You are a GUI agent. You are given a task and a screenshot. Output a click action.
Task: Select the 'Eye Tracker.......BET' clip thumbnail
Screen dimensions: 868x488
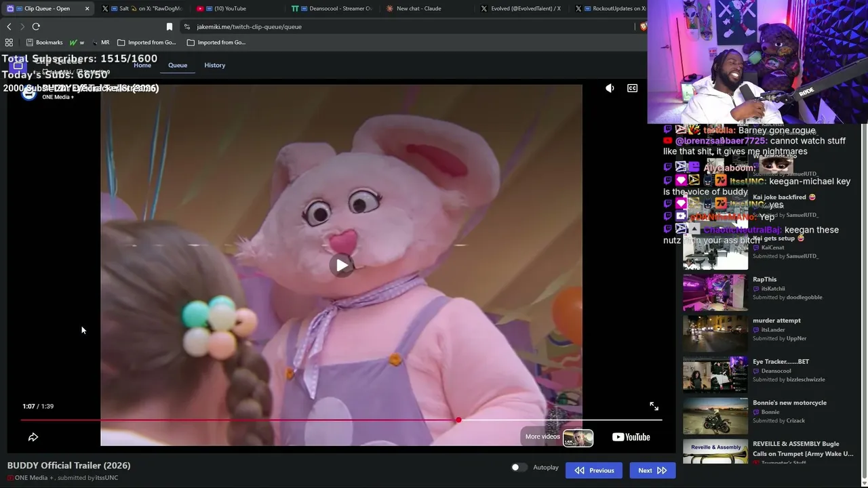(x=715, y=375)
